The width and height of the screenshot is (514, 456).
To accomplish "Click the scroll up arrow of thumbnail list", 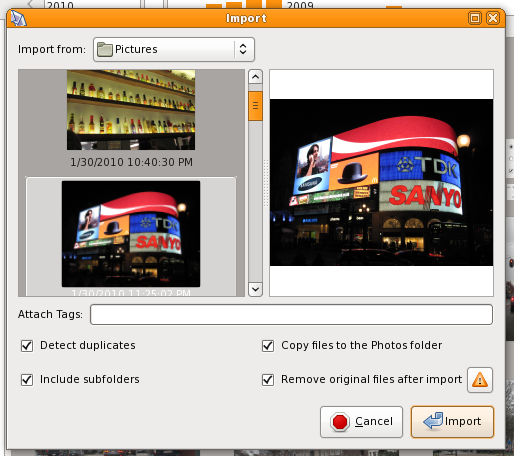I will pyautogui.click(x=255, y=77).
